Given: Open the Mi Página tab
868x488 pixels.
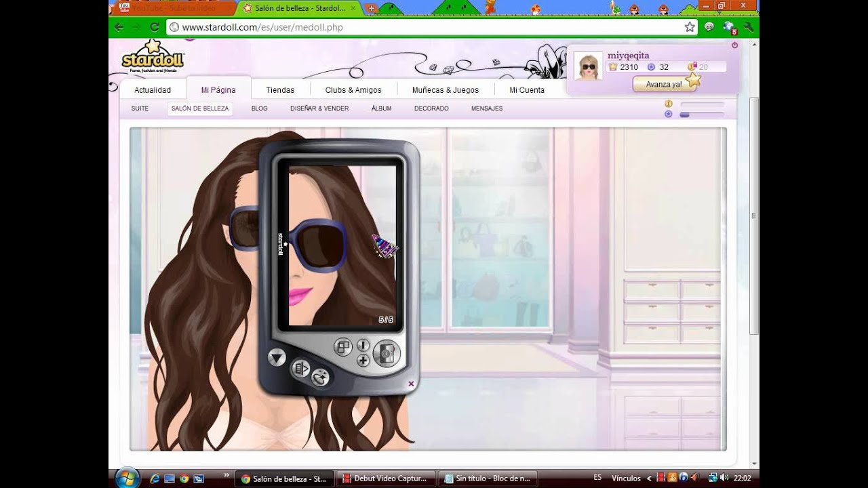Looking at the screenshot, I should coord(218,90).
